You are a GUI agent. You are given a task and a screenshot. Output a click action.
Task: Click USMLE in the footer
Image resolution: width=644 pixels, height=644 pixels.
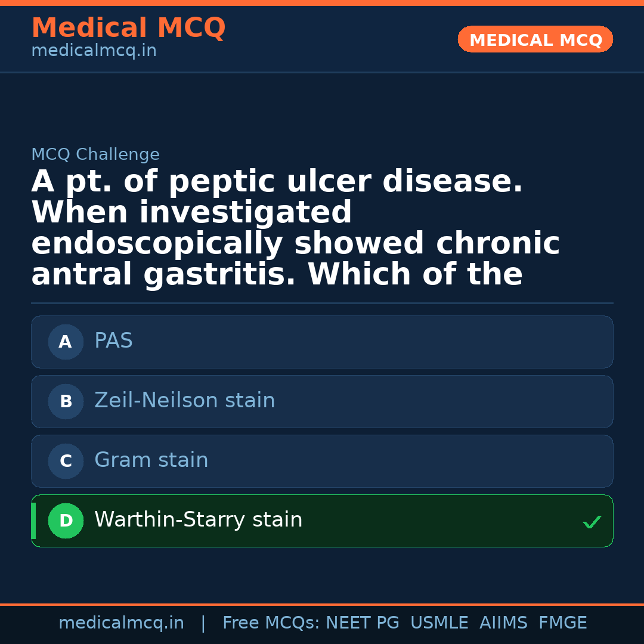[439, 623]
